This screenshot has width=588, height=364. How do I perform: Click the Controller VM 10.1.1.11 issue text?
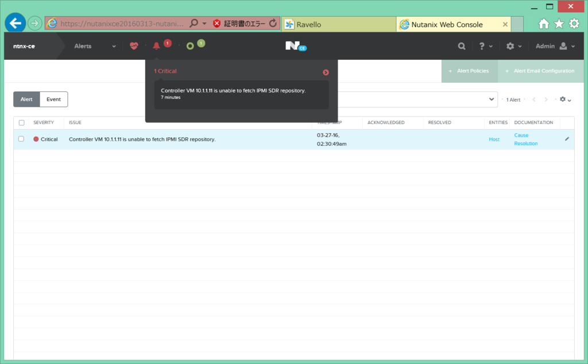(142, 139)
